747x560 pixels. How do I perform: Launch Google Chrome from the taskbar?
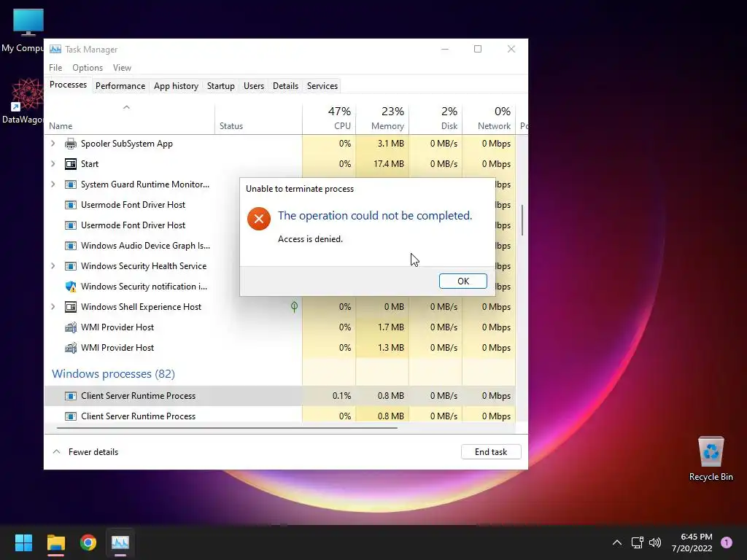[88, 542]
